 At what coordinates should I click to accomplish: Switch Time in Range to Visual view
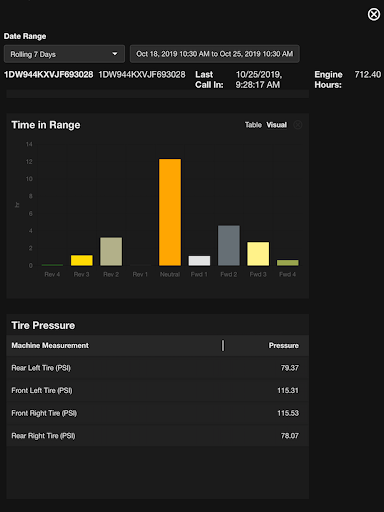(x=276, y=125)
